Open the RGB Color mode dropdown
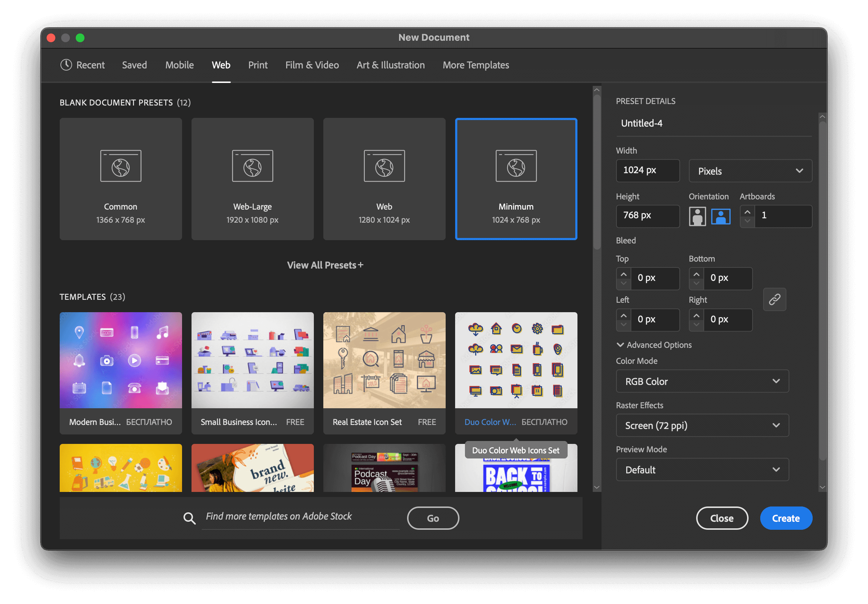This screenshot has width=868, height=604. pyautogui.click(x=702, y=381)
